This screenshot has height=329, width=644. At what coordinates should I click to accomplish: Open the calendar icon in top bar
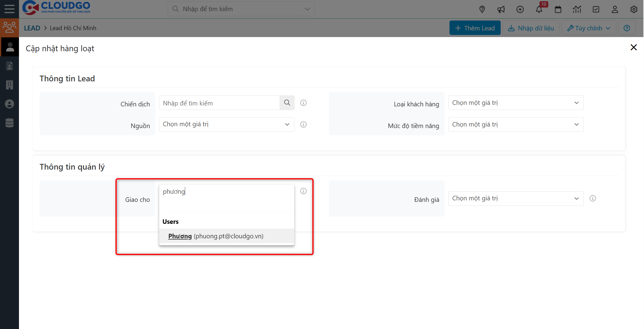tap(558, 9)
